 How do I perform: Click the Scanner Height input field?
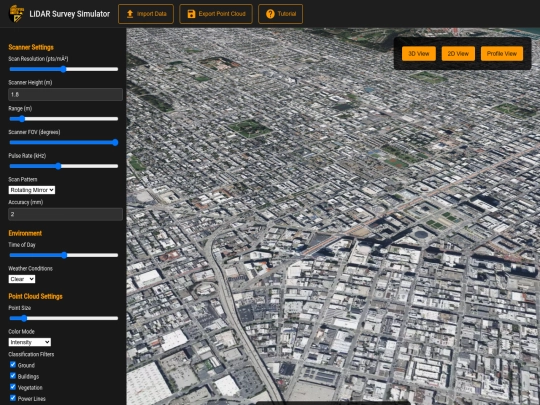[65, 94]
